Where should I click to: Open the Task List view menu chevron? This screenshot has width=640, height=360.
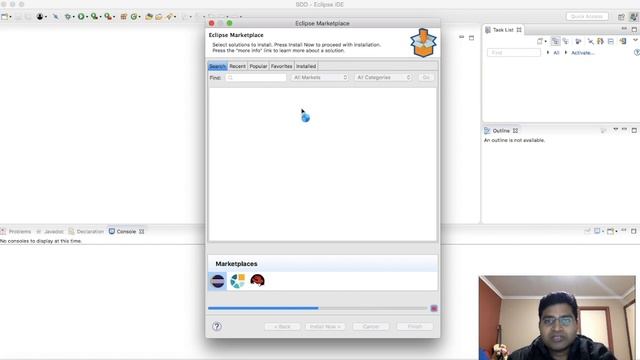[x=635, y=41]
